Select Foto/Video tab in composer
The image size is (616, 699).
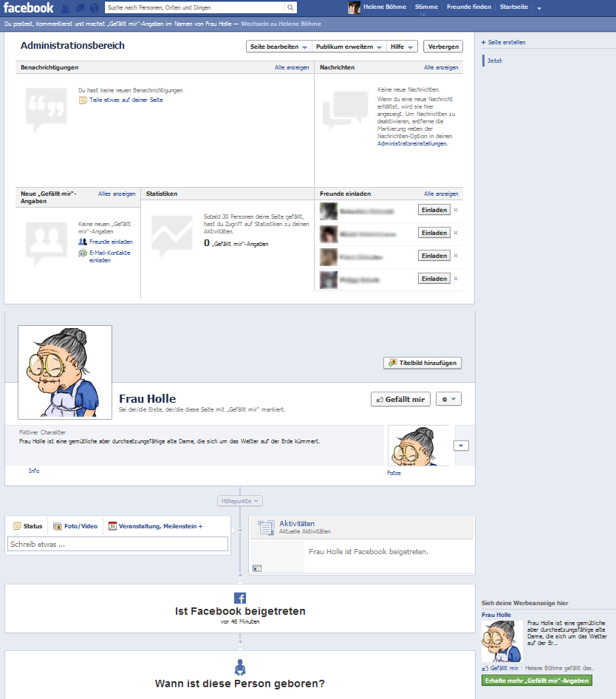75,526
